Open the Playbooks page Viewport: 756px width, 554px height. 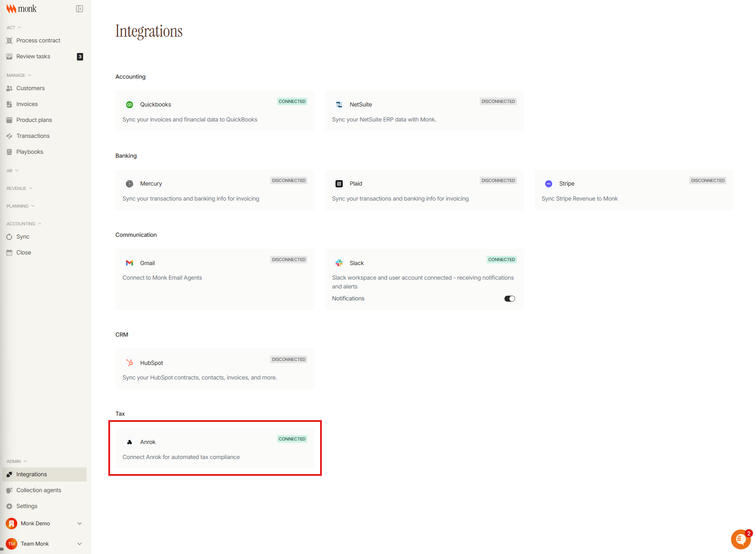click(30, 152)
